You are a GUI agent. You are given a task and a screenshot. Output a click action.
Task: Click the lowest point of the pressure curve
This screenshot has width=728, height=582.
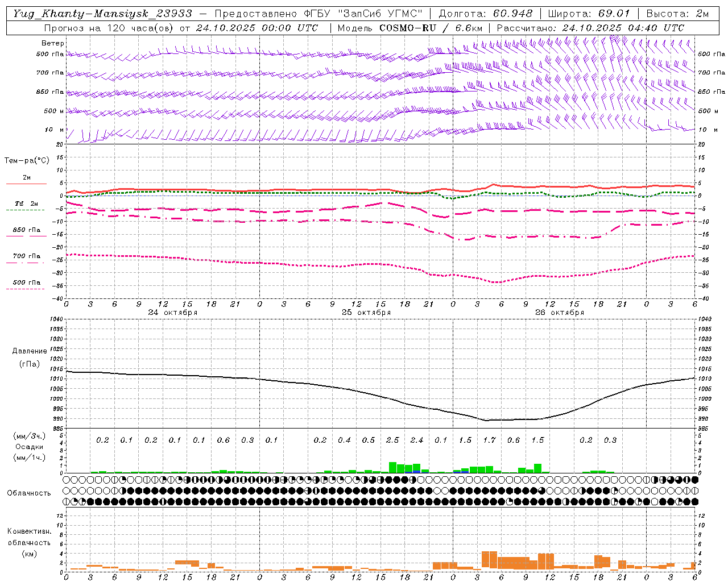click(x=486, y=421)
